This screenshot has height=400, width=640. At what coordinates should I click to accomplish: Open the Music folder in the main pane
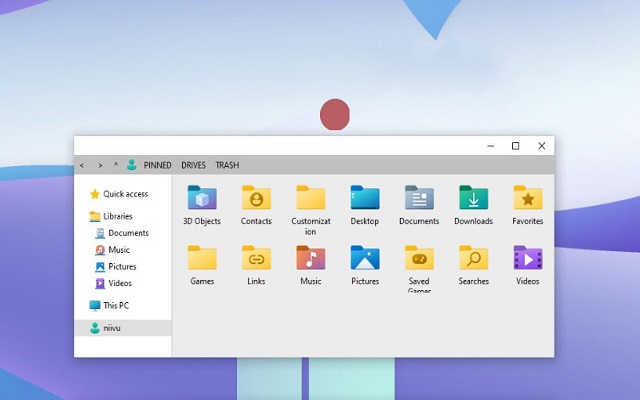coord(311,265)
